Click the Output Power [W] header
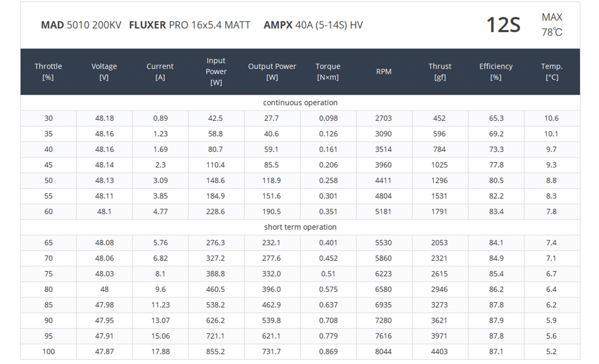 pos(272,72)
